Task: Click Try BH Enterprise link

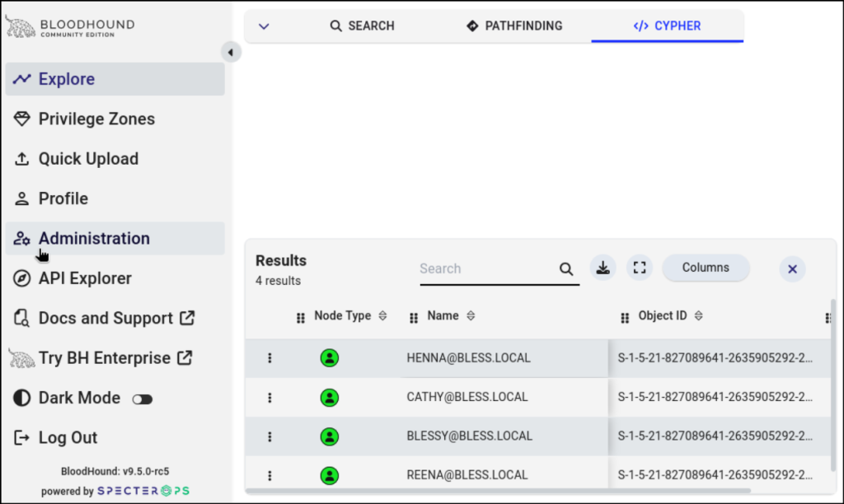Action: coord(115,357)
